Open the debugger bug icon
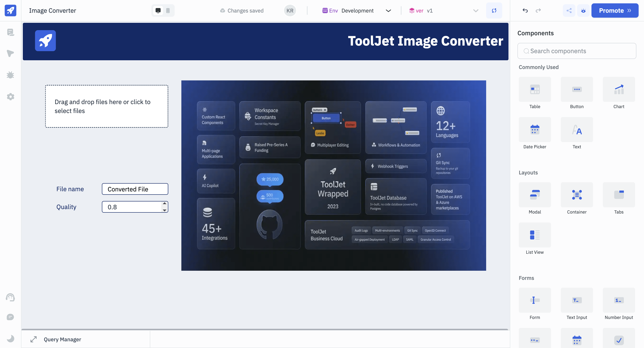 coord(10,75)
